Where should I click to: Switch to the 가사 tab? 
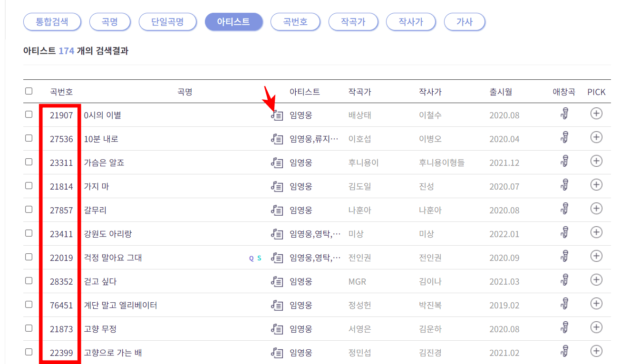[465, 22]
